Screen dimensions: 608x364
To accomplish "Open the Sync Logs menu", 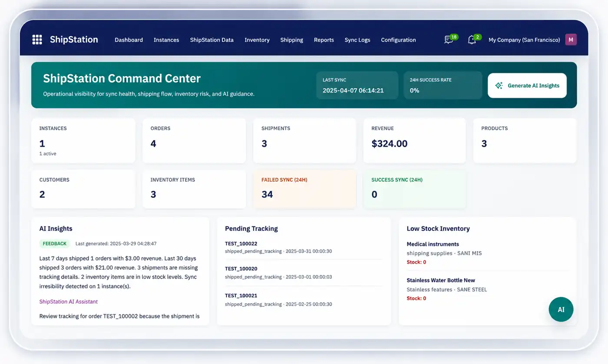I will [357, 40].
